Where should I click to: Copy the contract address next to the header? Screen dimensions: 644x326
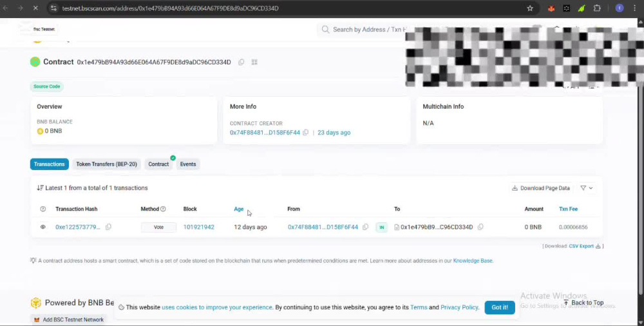pyautogui.click(x=241, y=62)
